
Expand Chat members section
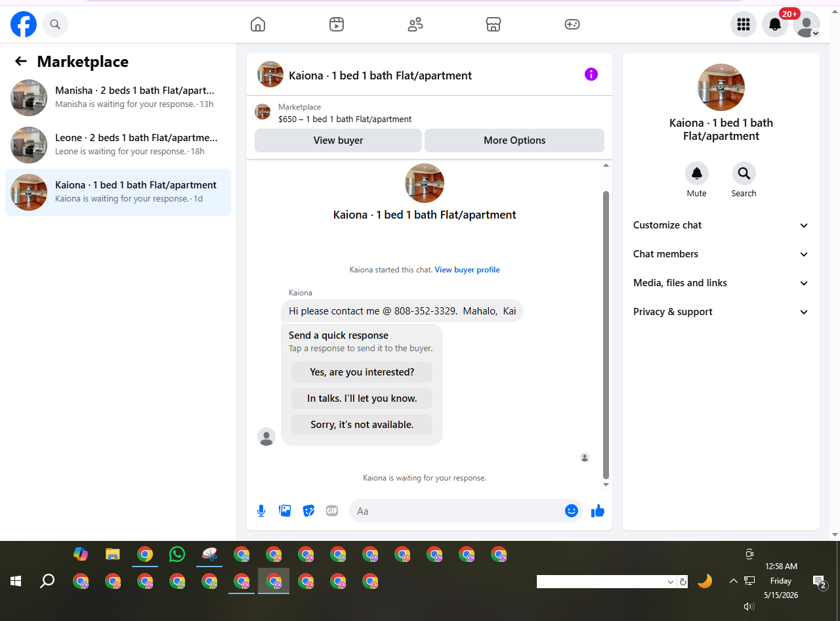pyautogui.click(x=721, y=254)
